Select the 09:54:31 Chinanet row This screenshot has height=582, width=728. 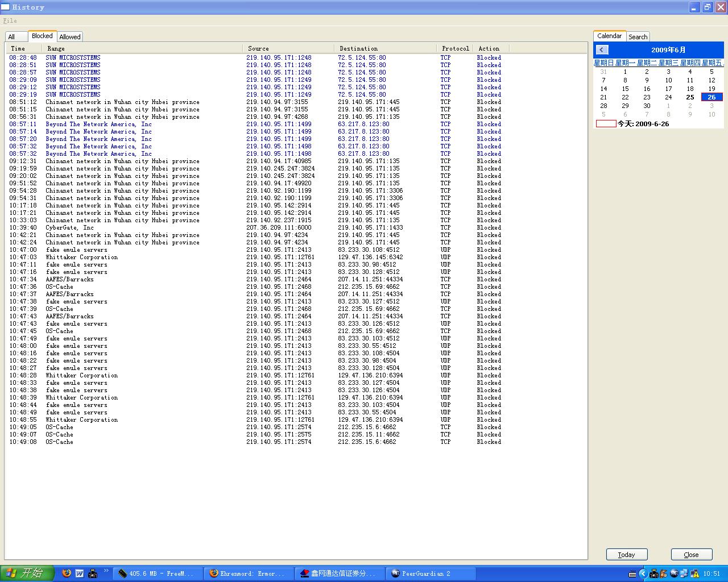point(296,198)
